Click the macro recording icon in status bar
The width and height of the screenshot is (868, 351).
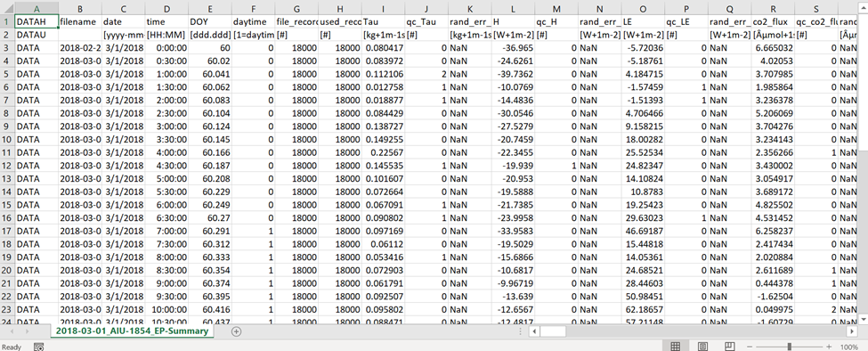[x=39, y=347]
